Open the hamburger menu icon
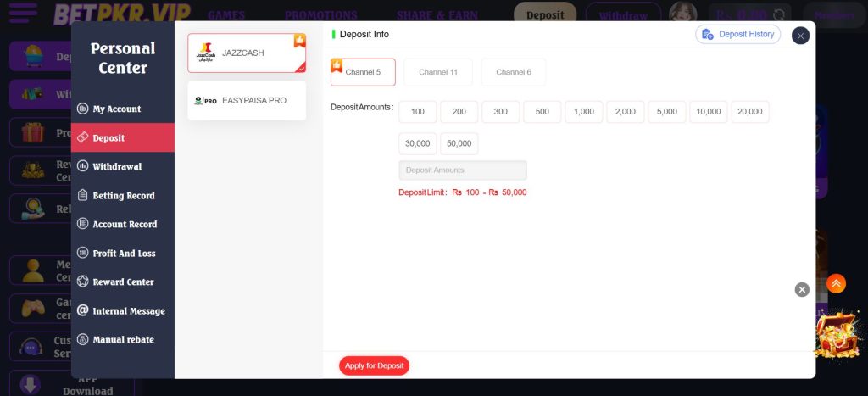Image resolution: width=868 pixels, height=396 pixels. 23,13
